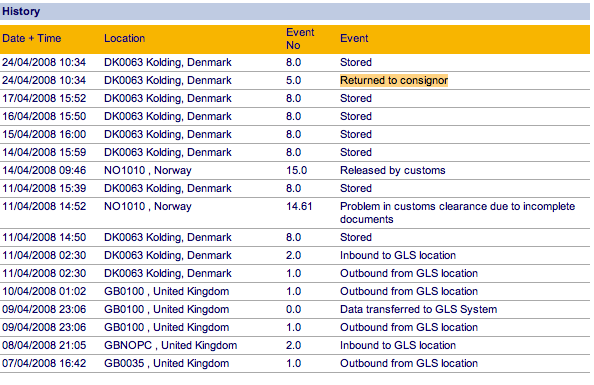This screenshot has width=594, height=385.
Task: Click event number 0.0
Action: coord(293,309)
